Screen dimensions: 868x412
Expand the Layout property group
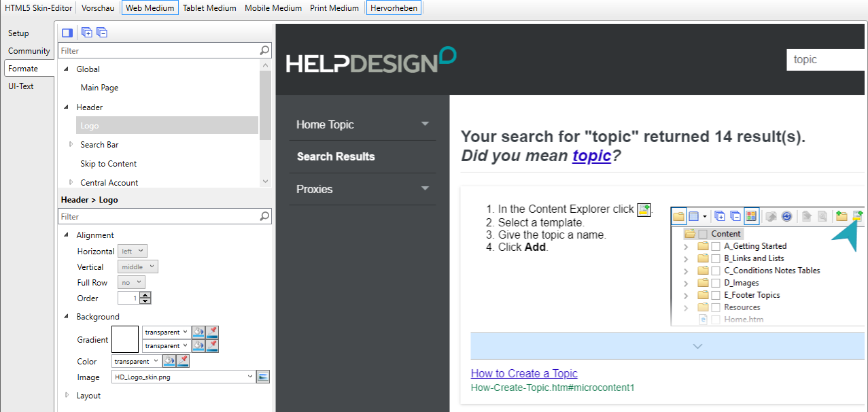click(x=67, y=395)
